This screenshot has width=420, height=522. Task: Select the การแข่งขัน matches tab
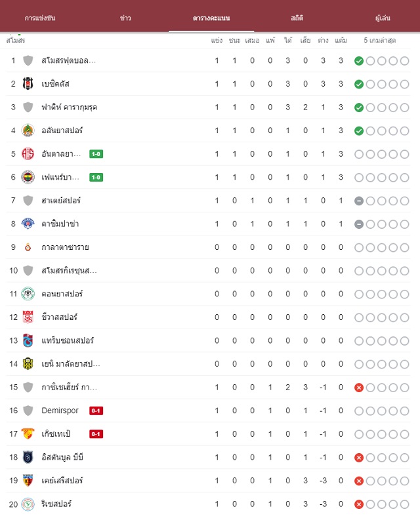40,18
